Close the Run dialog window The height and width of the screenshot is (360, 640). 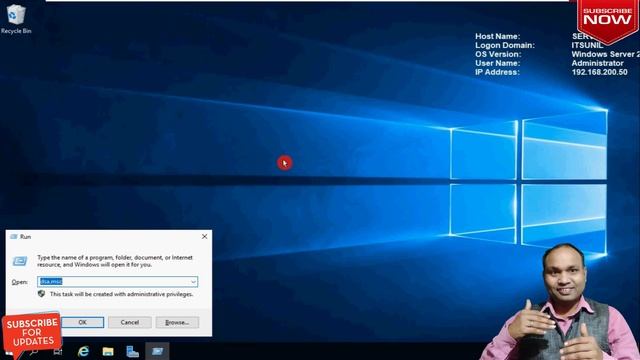204,237
